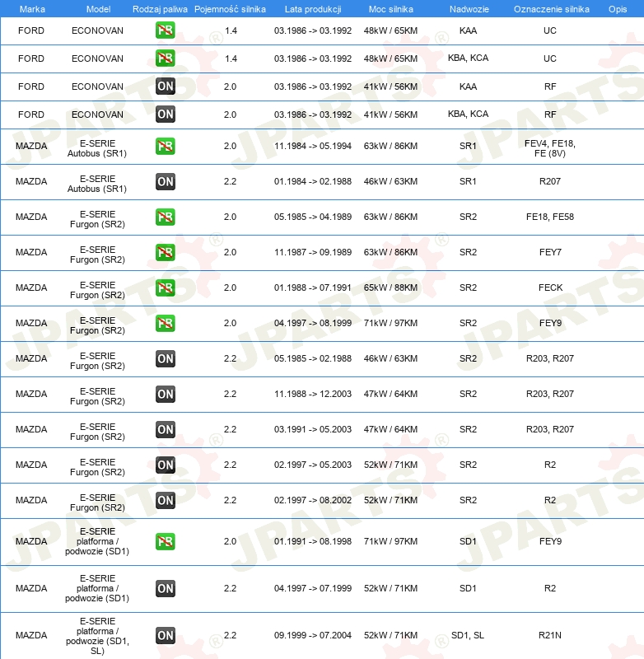Screen dimensions: 644x659
Task: Click the ON icon in the 03.1991 -> 05.2003 row
Action: (x=165, y=429)
